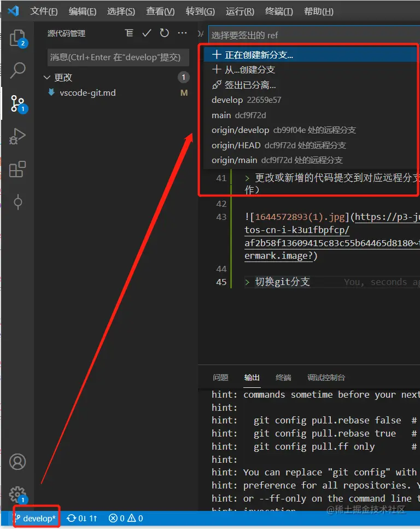The image size is (420, 529).
Task: Click the commit message input field
Action: click(x=118, y=57)
